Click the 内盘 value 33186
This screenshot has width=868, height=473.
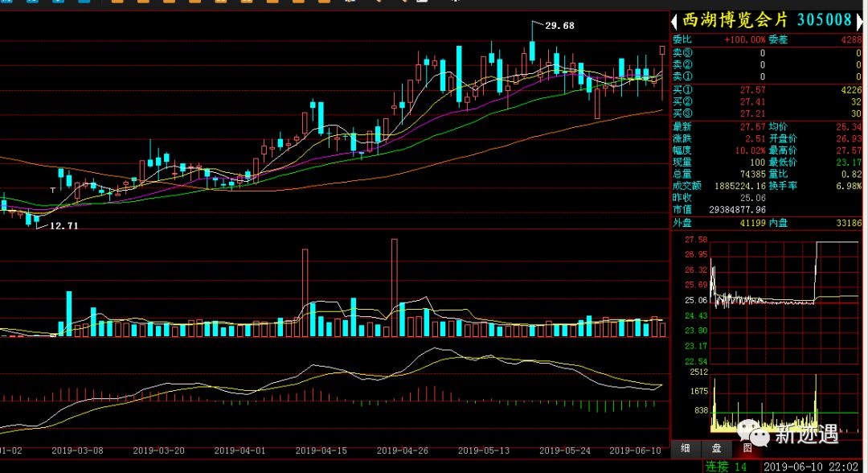click(850, 223)
